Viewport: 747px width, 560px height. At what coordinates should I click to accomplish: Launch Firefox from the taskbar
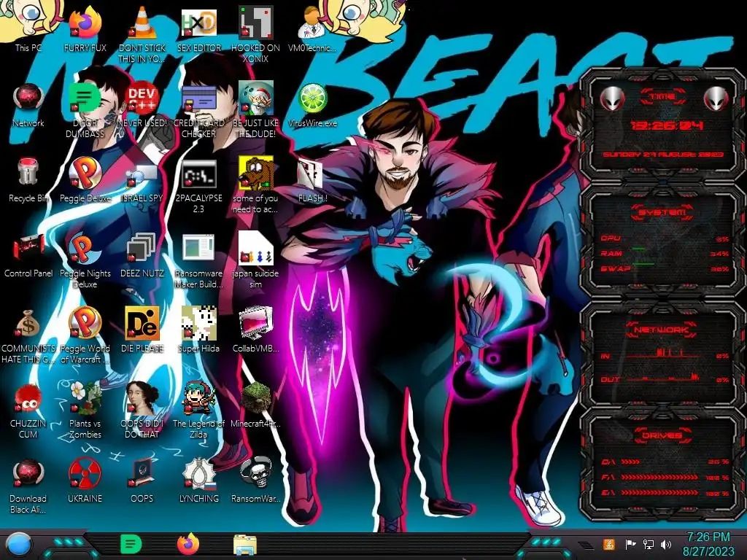188,544
